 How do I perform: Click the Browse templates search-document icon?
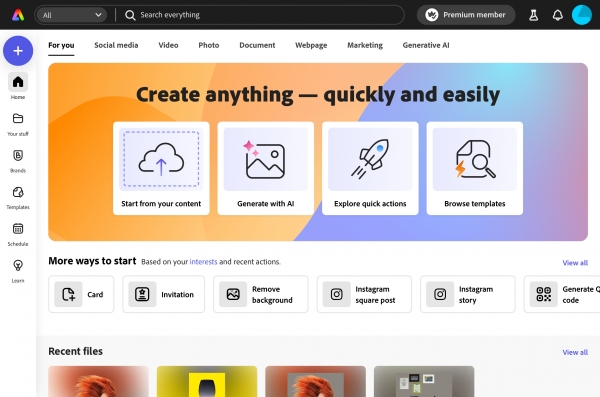tap(475, 159)
